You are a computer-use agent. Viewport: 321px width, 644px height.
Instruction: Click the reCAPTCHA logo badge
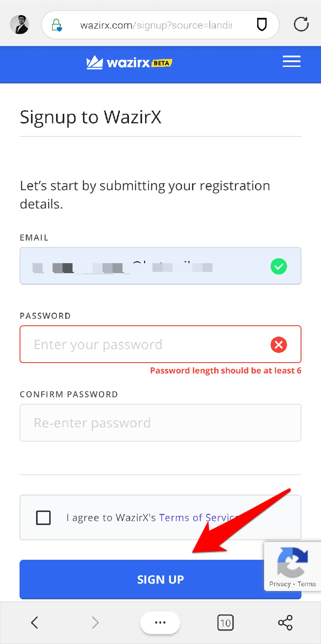[x=292, y=562]
